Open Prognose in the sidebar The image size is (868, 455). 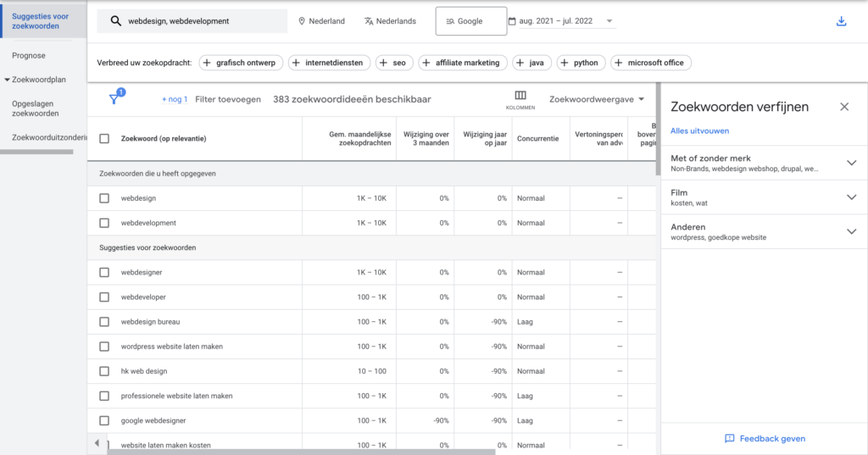tap(29, 55)
